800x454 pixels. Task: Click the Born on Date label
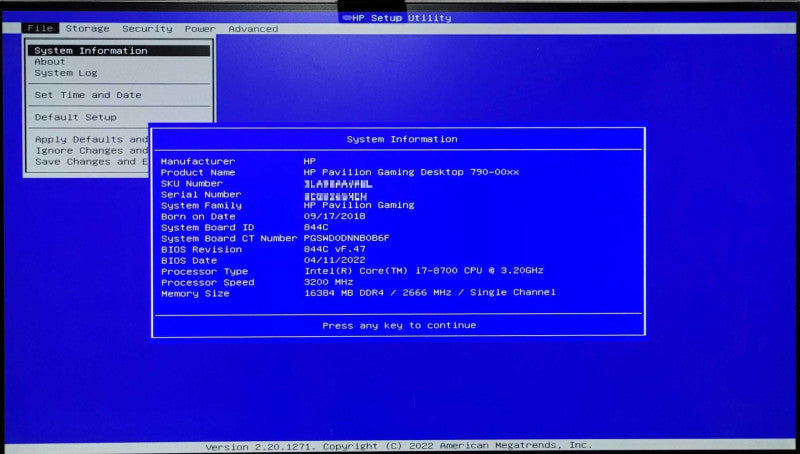[x=198, y=217]
